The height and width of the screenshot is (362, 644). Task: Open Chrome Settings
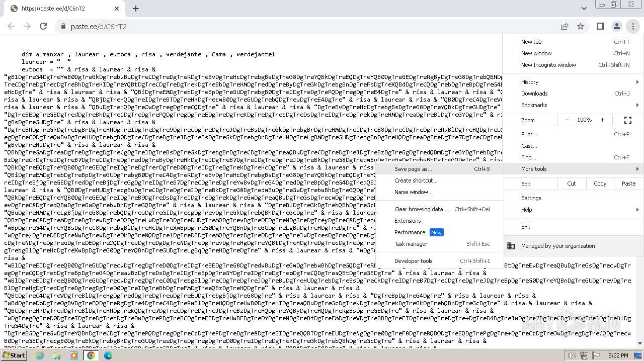(573, 198)
